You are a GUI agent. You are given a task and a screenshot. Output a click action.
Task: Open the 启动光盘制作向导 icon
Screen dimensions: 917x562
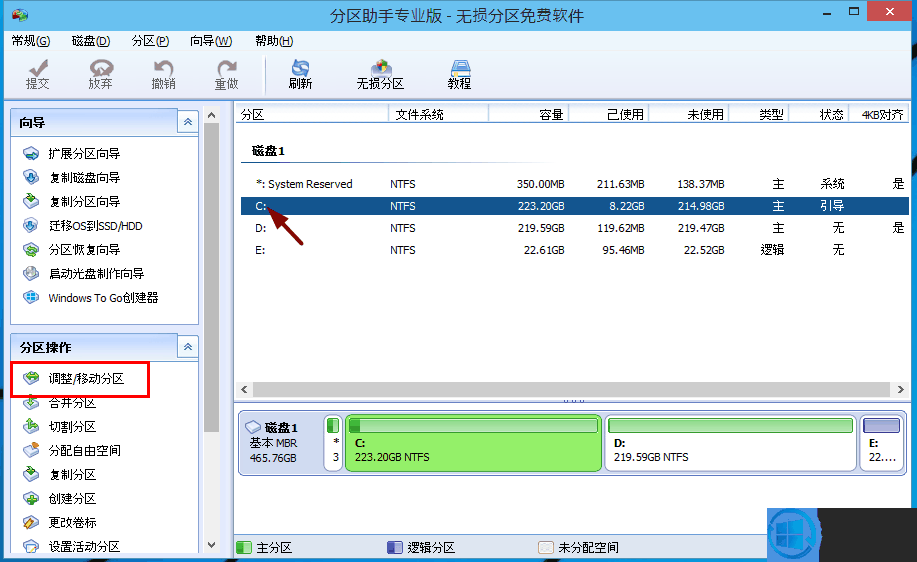[31, 274]
